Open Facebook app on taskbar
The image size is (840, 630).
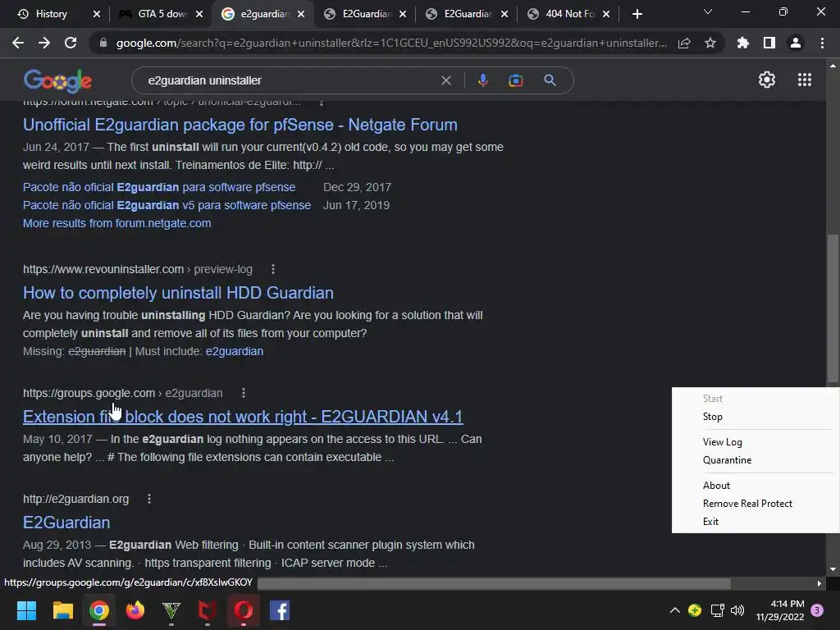click(280, 610)
